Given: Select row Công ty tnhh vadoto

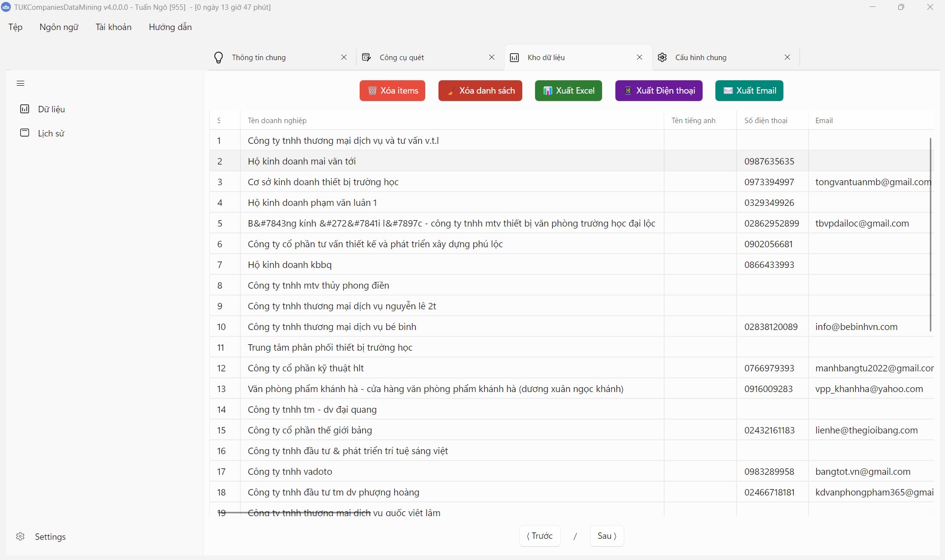Looking at the screenshot, I should pos(290,472).
